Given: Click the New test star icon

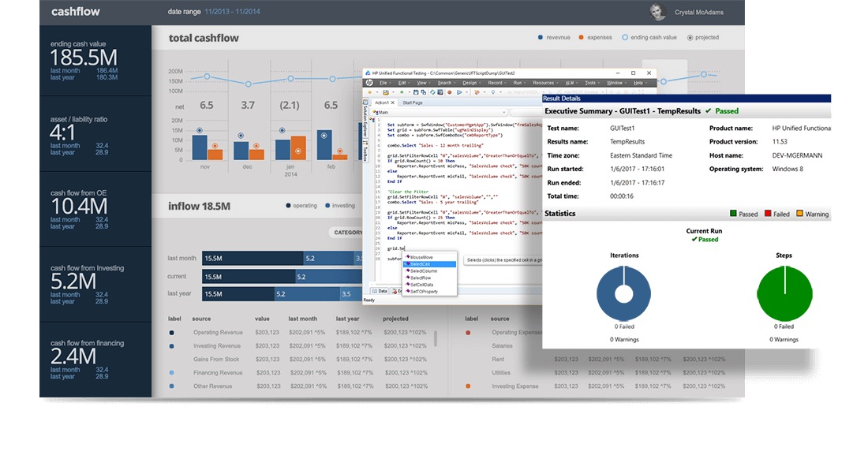Looking at the screenshot, I should pos(369,92).
